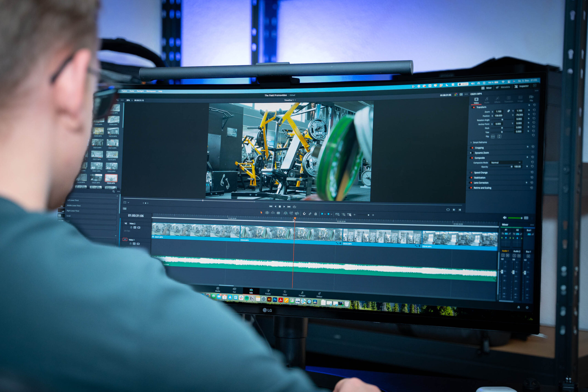This screenshot has width=588, height=392.
Task: Open the flag color dropdown arrow
Action: pos(325,214)
